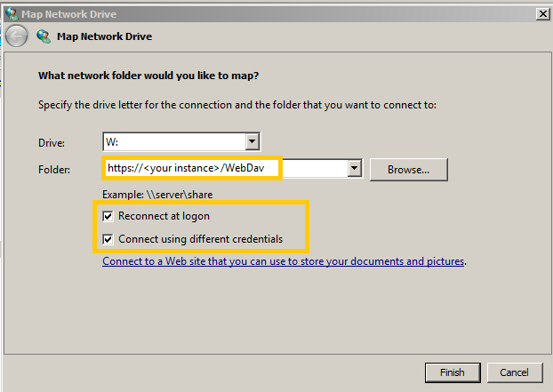Viewport: 553px width, 392px height.
Task: Toggle Connect using different credentials checkbox
Action: point(108,239)
